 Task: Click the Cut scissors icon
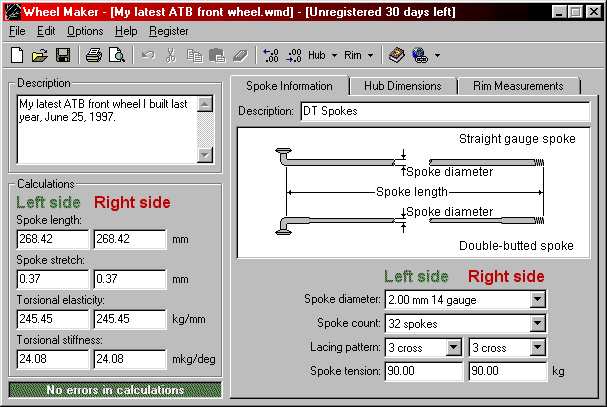click(171, 55)
